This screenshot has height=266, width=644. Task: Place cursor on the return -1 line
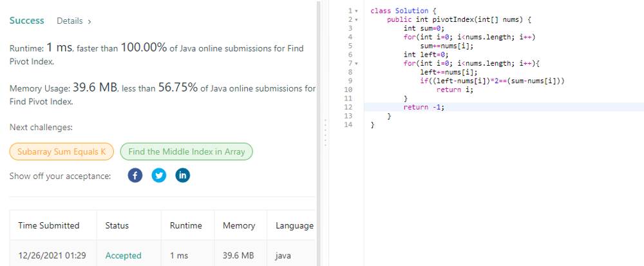[424, 107]
